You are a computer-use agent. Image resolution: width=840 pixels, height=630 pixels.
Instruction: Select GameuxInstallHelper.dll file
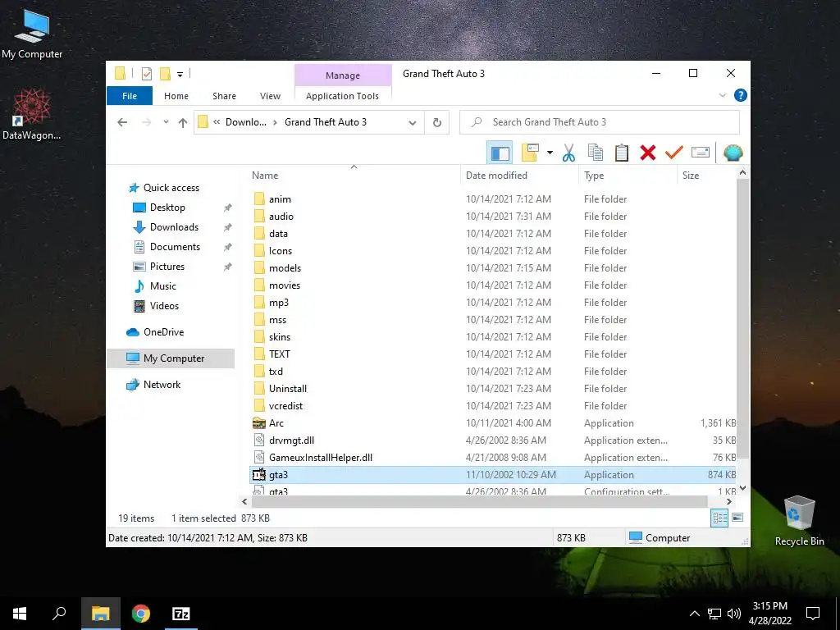click(321, 458)
